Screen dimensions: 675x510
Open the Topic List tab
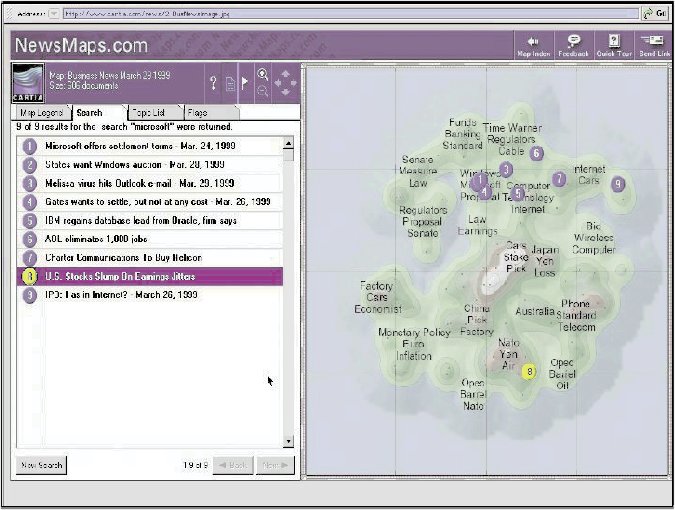click(x=156, y=113)
